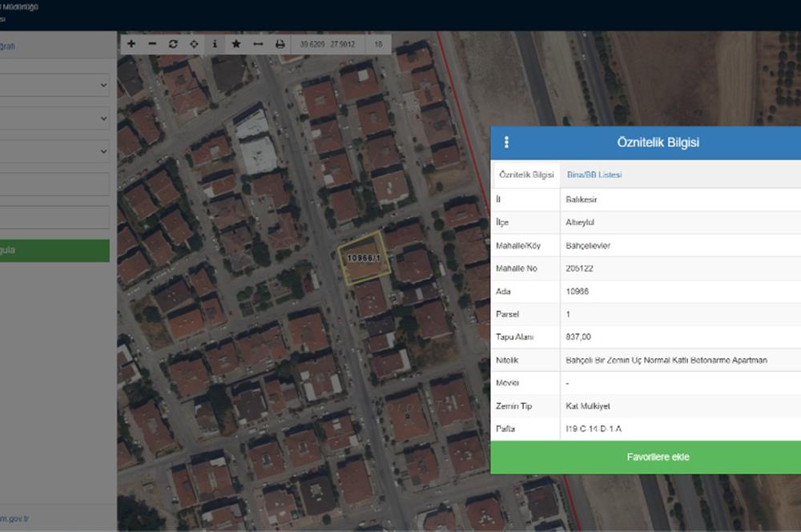801x532 pixels.
Task: Click the zoom in plus icon
Action: click(x=131, y=45)
